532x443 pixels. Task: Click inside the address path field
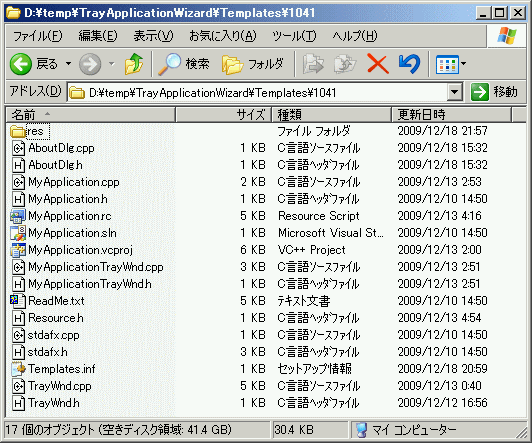258,92
